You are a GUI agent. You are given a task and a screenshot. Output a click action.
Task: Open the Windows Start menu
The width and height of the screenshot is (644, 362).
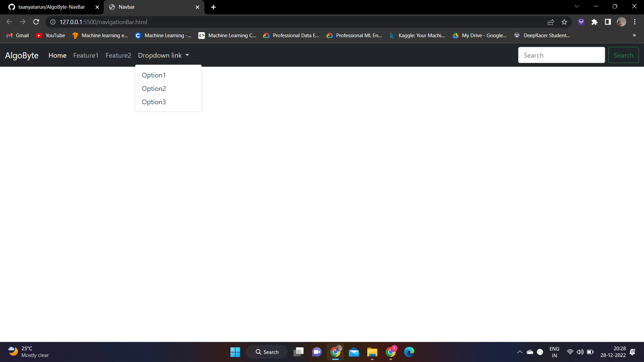click(x=235, y=352)
